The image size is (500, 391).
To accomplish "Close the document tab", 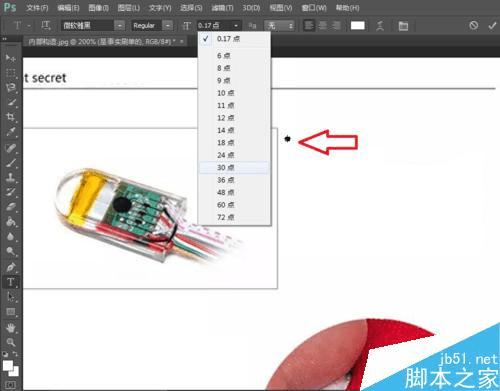I will click(182, 42).
